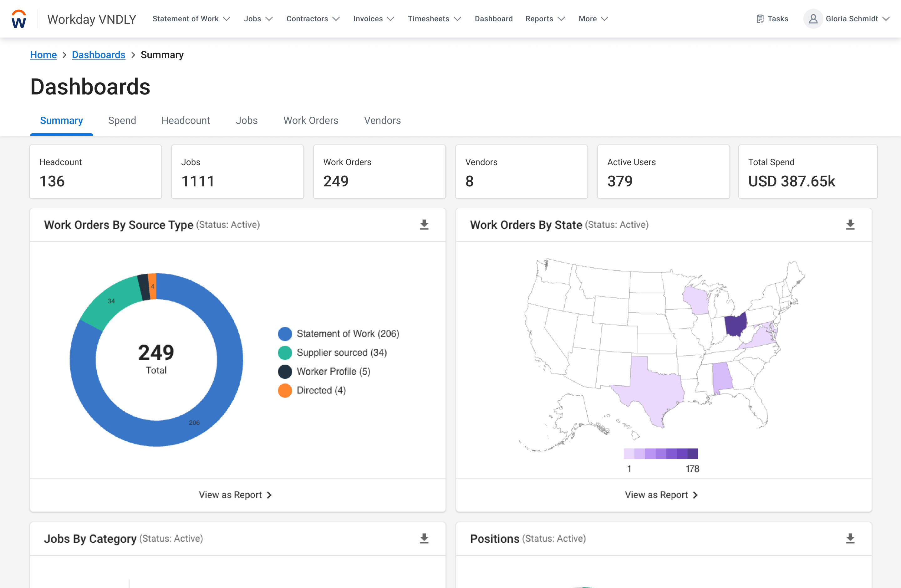Switch to the Vendors tab
This screenshot has width=901, height=588.
[x=382, y=120]
